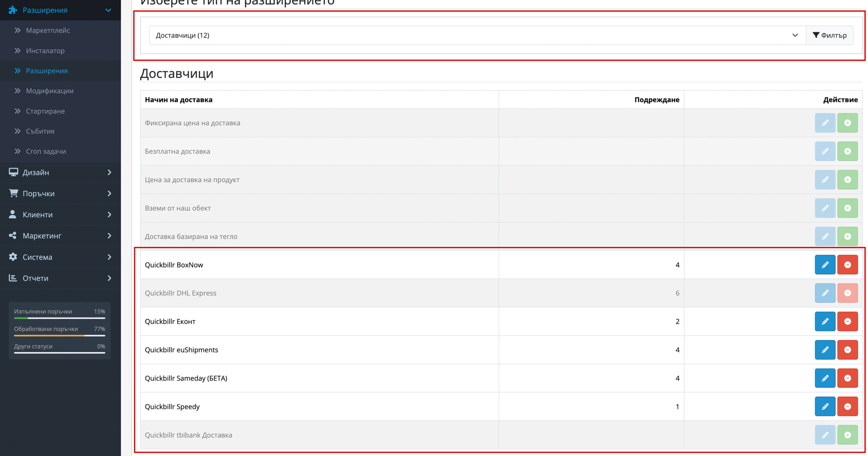Click the Подреждане column header
Viewport: 868px width, 456px height.
[656, 100]
